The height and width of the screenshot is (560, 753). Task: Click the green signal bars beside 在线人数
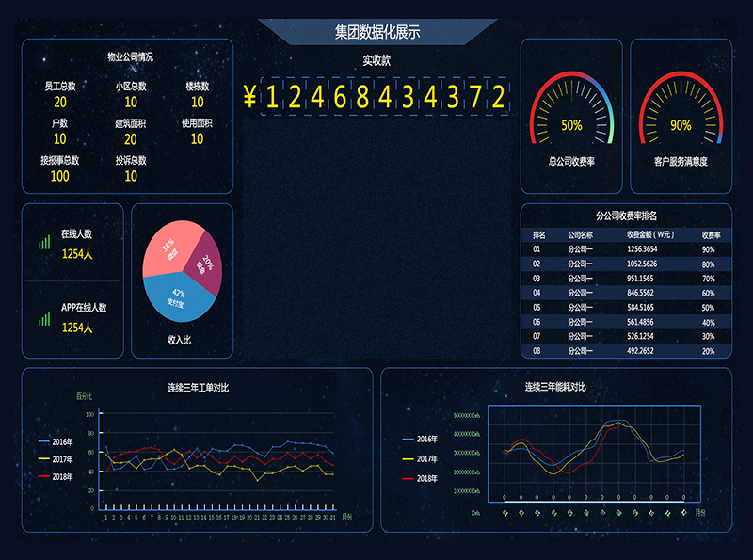(44, 242)
